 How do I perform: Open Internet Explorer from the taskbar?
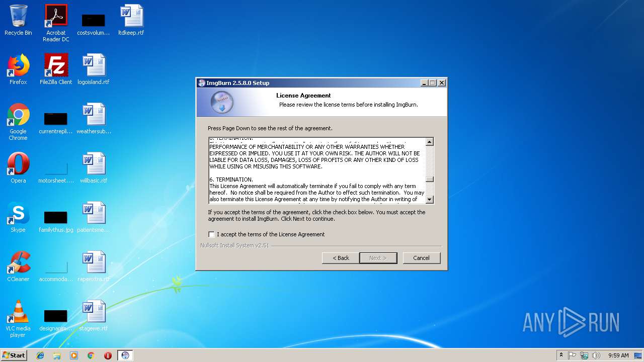[x=40, y=355]
